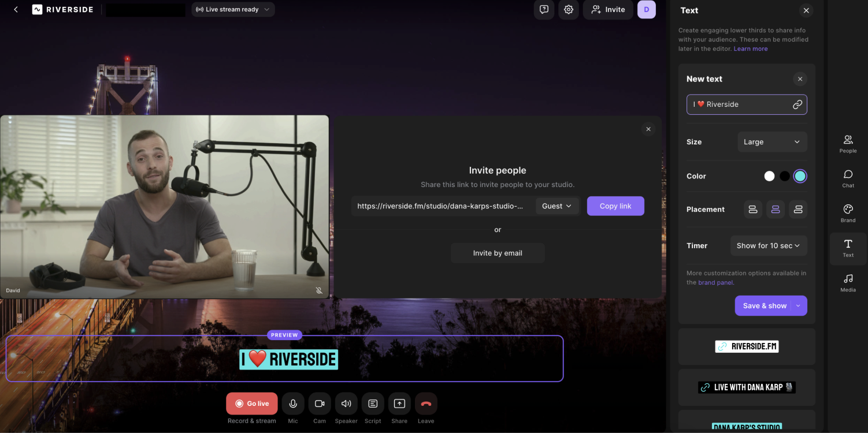Viewport: 868px width, 433px height.
Task: Close the Text panel
Action: (806, 10)
